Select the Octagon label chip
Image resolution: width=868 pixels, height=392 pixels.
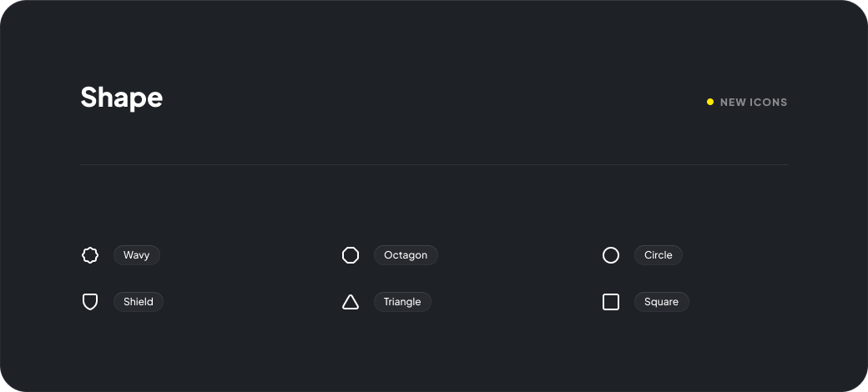point(406,255)
